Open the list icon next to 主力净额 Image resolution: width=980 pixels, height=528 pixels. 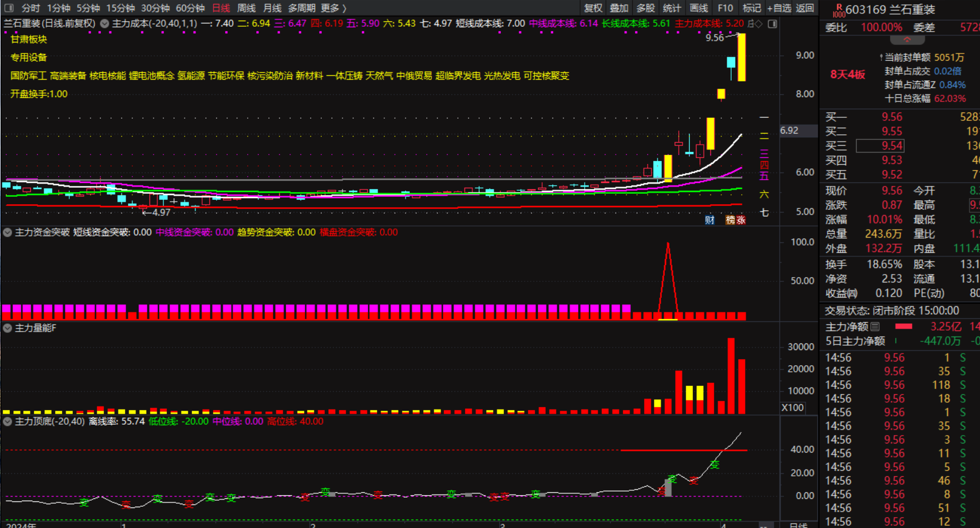(875, 327)
